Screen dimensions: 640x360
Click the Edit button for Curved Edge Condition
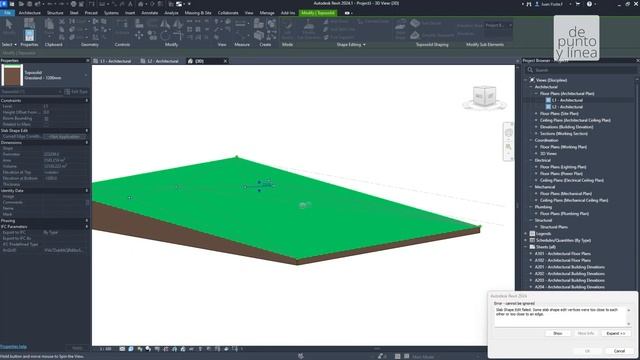pos(64,137)
